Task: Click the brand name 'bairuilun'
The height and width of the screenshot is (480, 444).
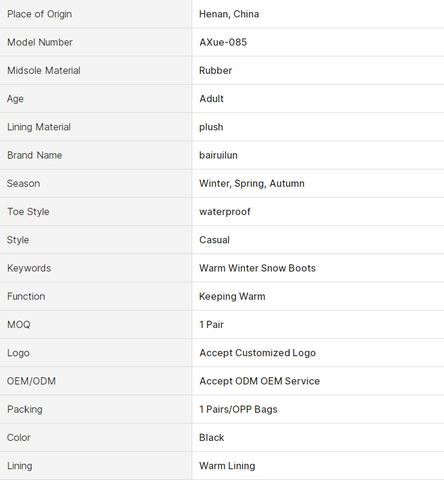Action: click(x=218, y=155)
